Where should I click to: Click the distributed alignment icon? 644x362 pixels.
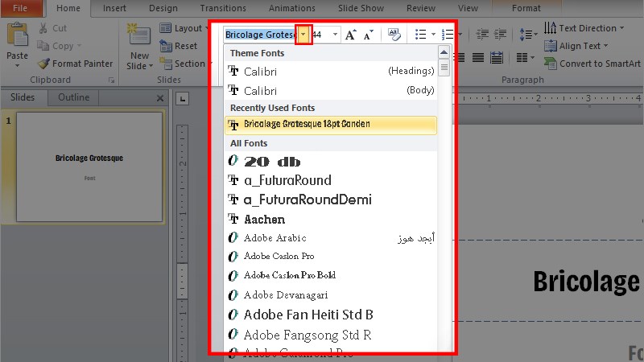click(x=497, y=58)
